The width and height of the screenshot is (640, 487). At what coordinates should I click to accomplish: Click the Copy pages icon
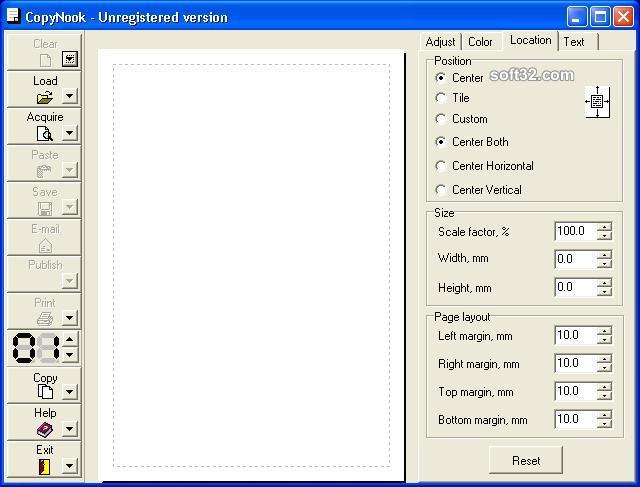click(45, 391)
